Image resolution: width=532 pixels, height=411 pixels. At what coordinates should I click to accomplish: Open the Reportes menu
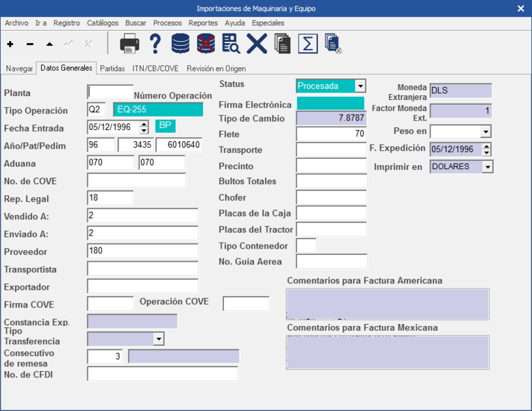(203, 23)
